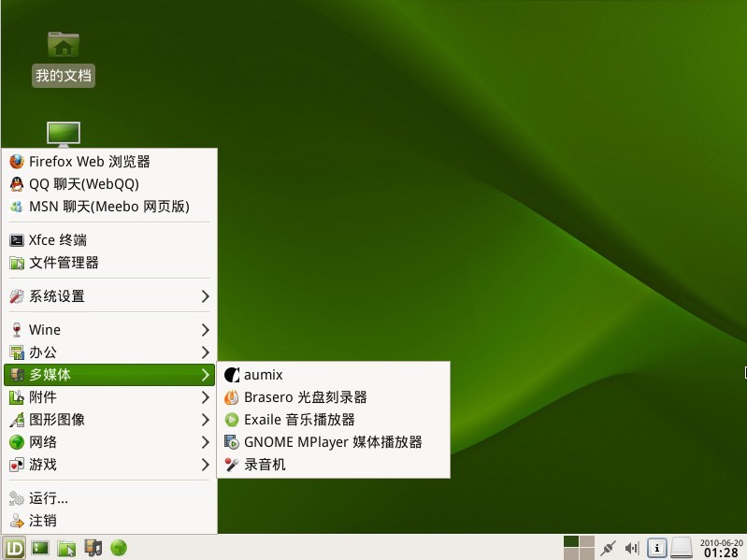Launch GNOME MPlayer 媒体播放器
The image size is (747, 560).
(334, 442)
